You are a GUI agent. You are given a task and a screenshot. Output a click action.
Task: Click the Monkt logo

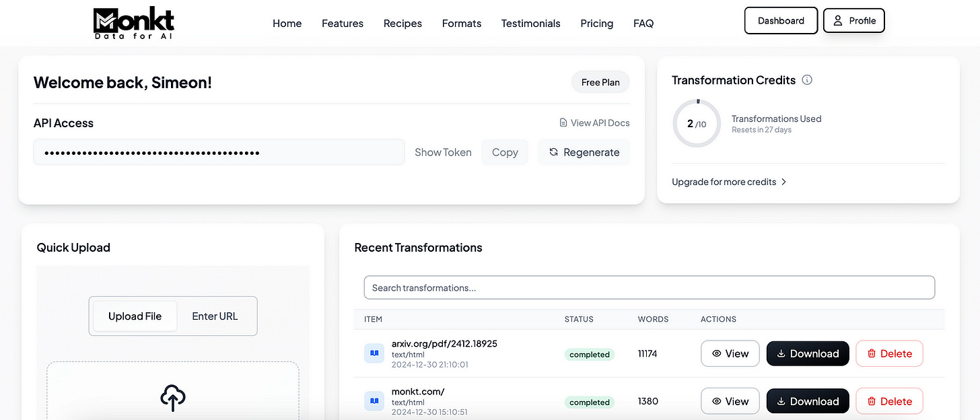133,22
